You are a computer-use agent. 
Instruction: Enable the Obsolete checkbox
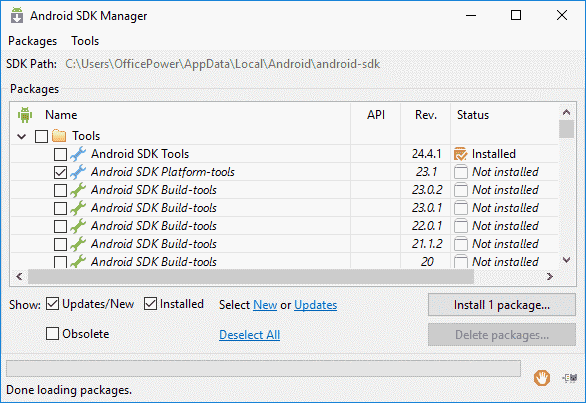52,333
